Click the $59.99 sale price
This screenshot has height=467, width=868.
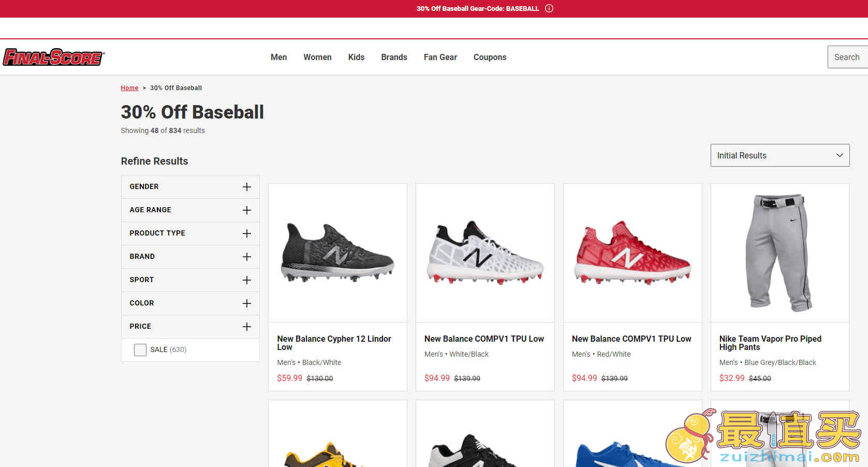(x=289, y=378)
